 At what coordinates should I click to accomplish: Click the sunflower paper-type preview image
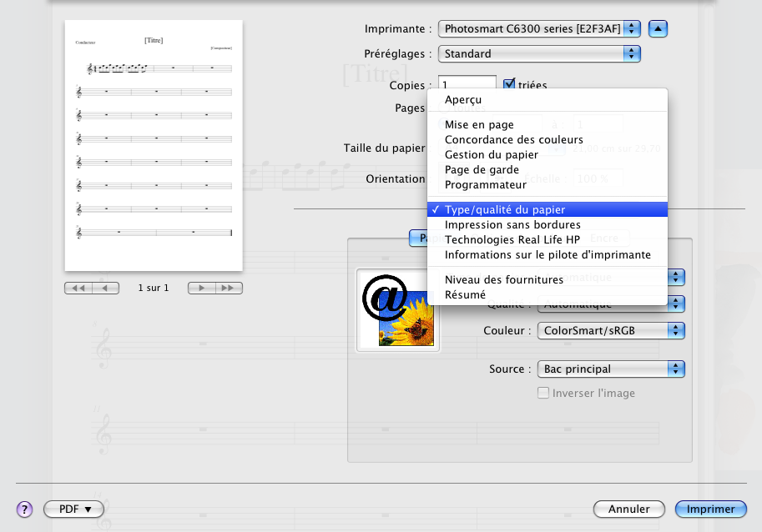coord(397,310)
